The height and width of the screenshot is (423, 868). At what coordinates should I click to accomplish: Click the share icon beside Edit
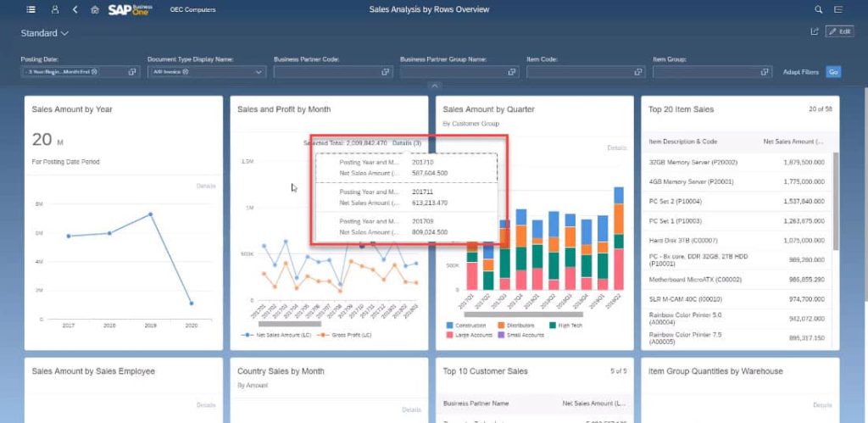tap(815, 31)
